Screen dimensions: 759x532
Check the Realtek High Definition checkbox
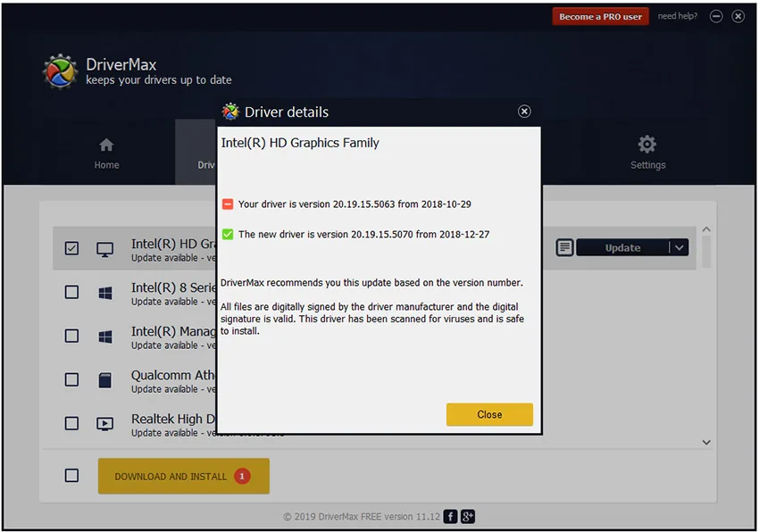pos(71,423)
